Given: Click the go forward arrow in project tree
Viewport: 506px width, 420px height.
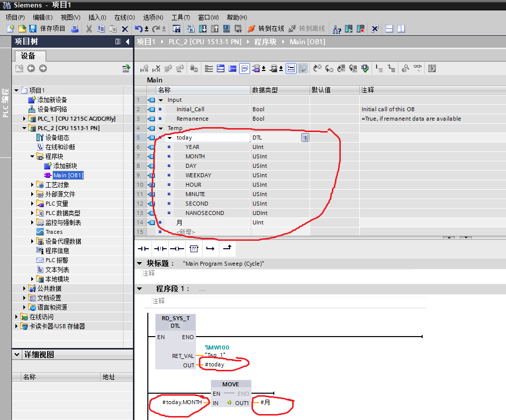Looking at the screenshot, I should (43, 69).
